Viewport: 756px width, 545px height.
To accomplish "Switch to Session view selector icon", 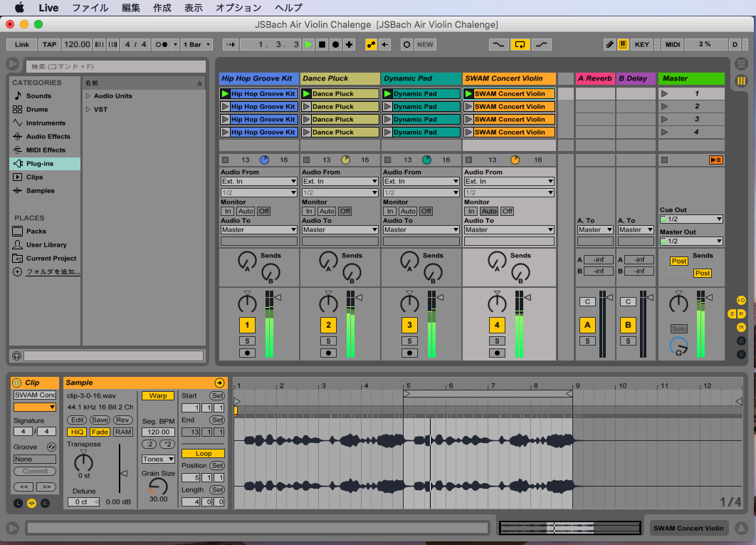I will tap(741, 81).
